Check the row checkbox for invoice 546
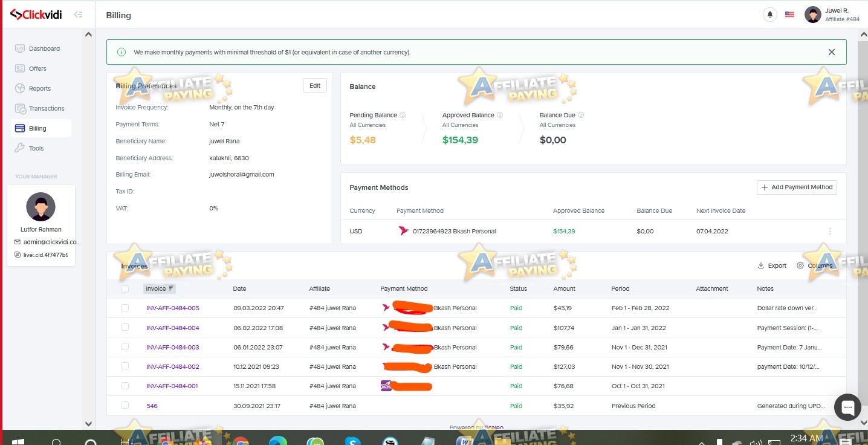This screenshot has height=445, width=868. coord(125,406)
